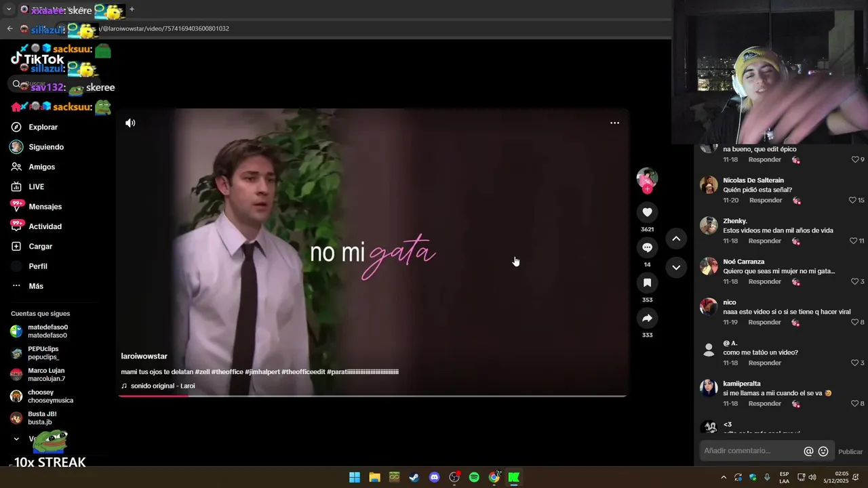
Task: Share the video with the arrow icon
Action: pyautogui.click(x=647, y=318)
